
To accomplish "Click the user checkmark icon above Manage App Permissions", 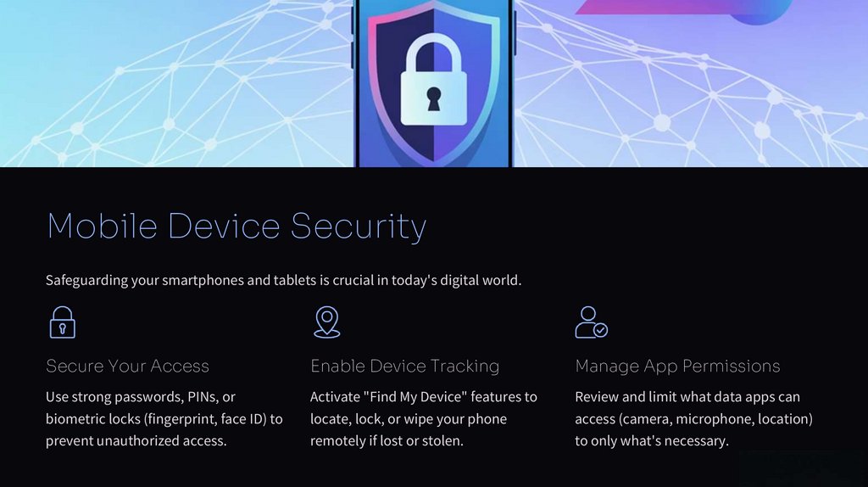I will click(591, 322).
